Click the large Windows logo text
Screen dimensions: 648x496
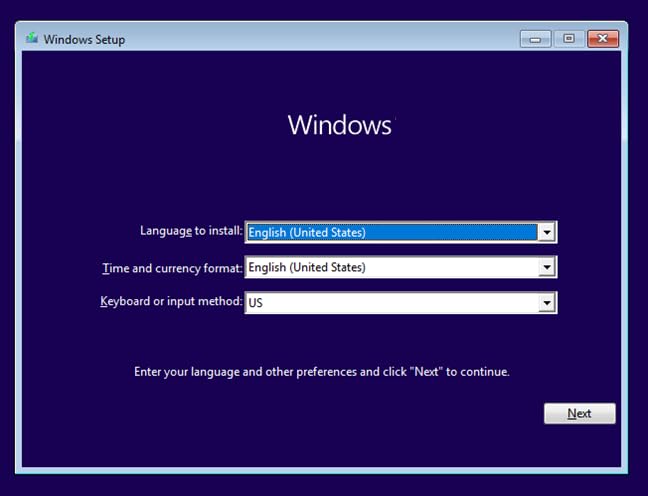[340, 125]
